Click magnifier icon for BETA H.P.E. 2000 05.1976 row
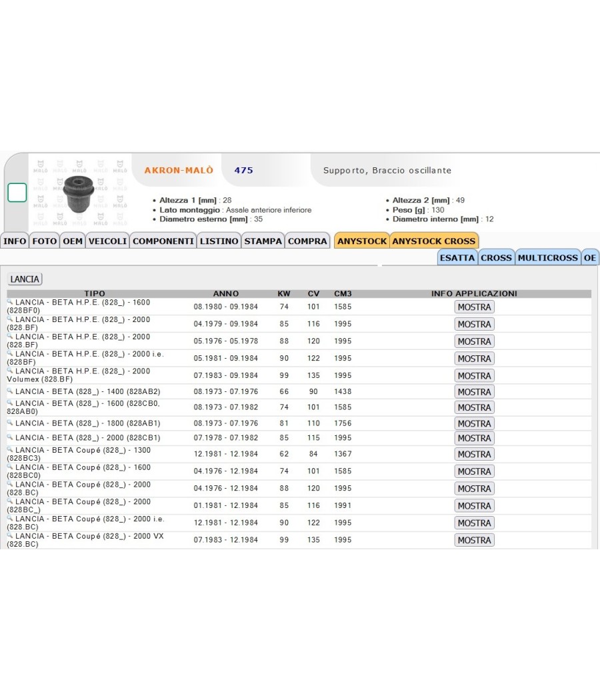Image resolution: width=600 pixels, height=700 pixels. coord(10,336)
